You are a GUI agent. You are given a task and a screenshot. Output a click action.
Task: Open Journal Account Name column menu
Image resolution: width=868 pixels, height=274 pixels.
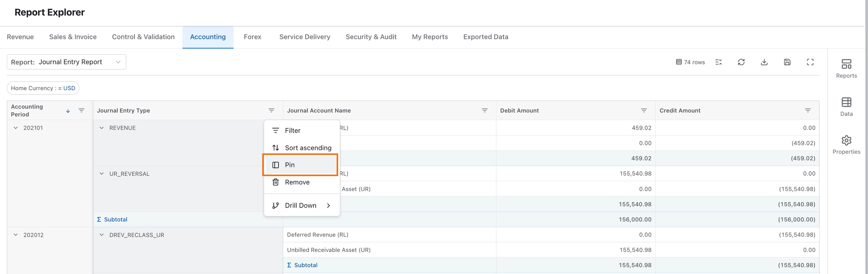click(484, 111)
